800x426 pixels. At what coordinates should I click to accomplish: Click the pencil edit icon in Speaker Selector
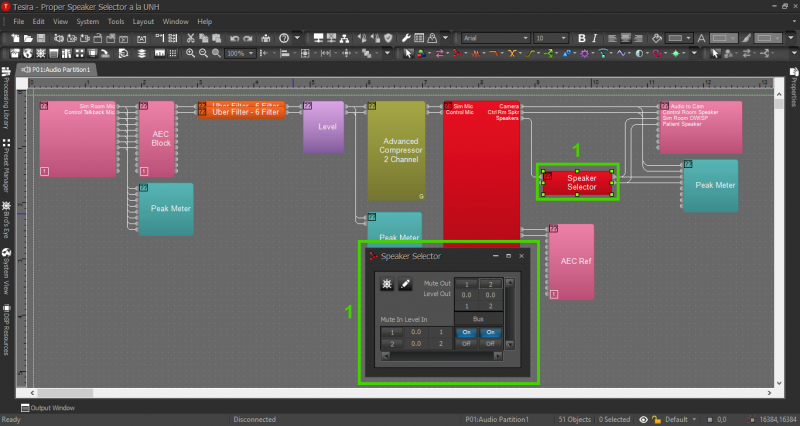pos(405,284)
